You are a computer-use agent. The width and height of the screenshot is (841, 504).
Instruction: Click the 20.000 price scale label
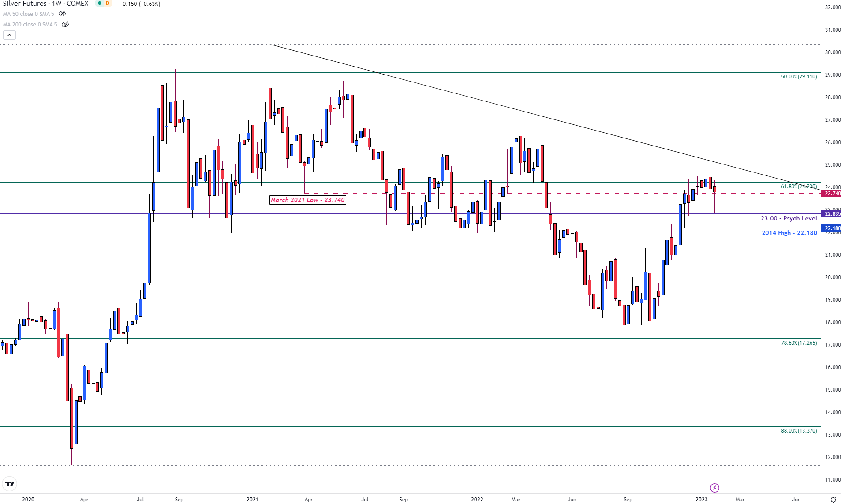833,277
